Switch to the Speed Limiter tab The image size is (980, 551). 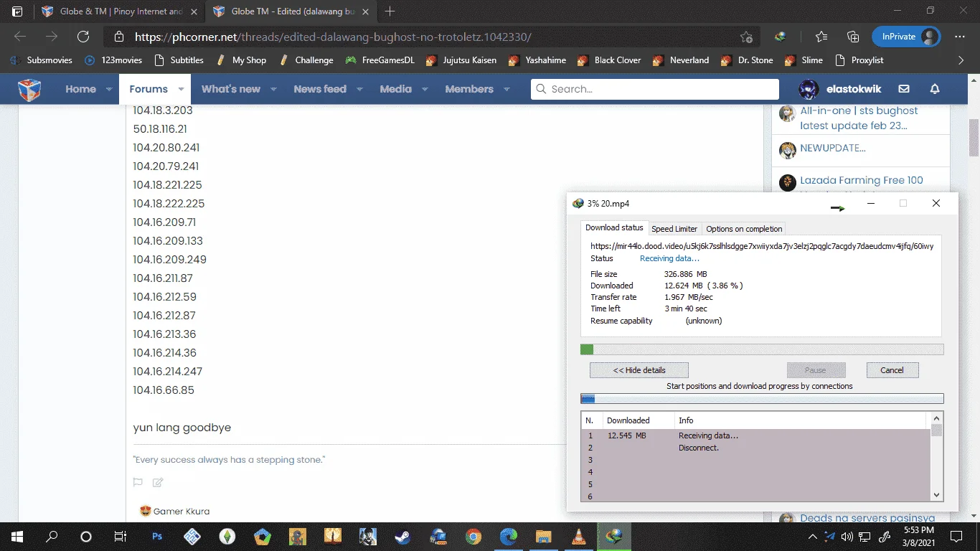[x=674, y=229]
